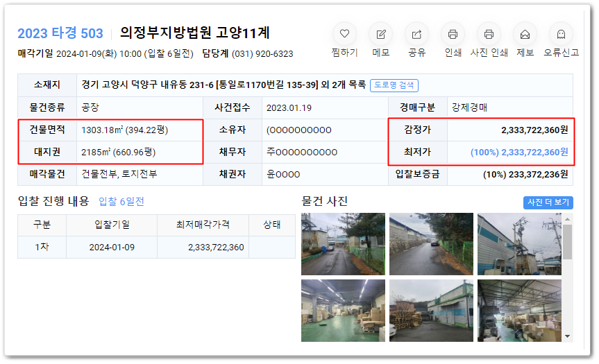Click the 도로명 검색 button
599x364 pixels.
(x=394, y=85)
